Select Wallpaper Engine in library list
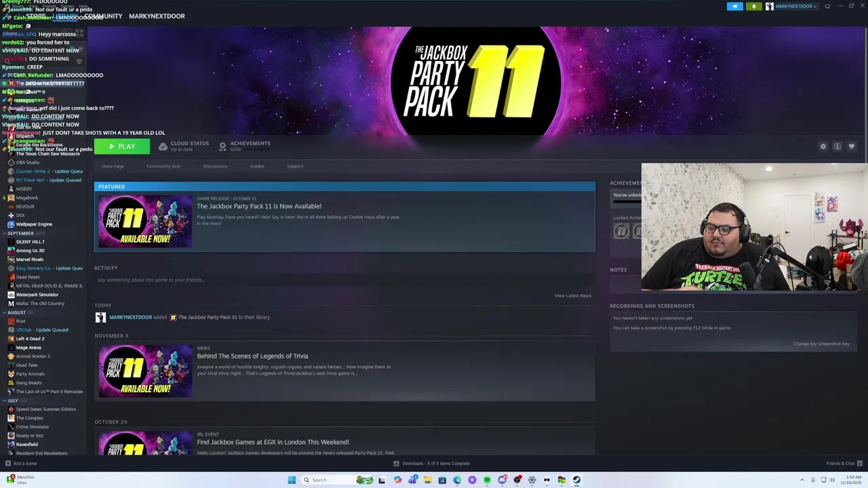This screenshot has height=488, width=868. [34, 224]
